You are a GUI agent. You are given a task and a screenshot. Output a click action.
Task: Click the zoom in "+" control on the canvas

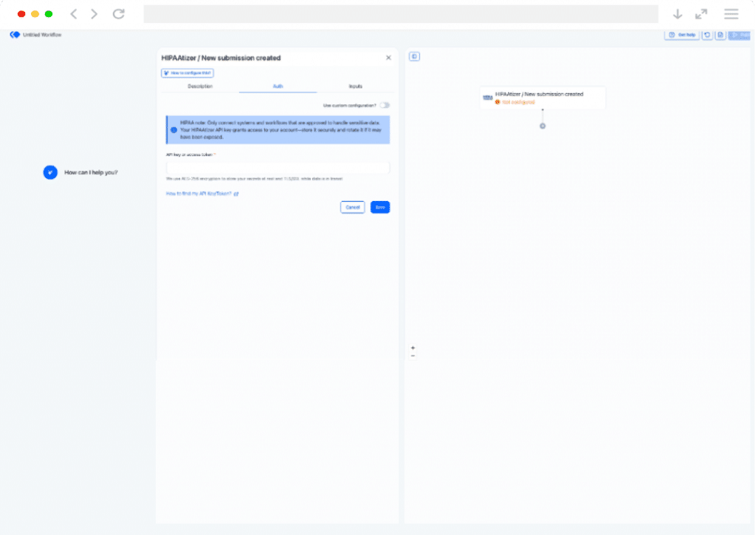(x=412, y=347)
